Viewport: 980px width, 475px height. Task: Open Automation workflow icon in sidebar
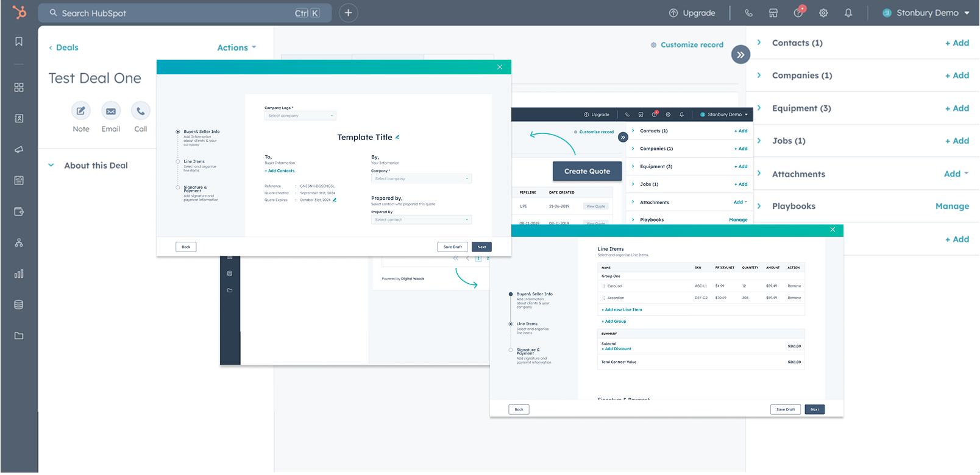pyautogui.click(x=19, y=242)
